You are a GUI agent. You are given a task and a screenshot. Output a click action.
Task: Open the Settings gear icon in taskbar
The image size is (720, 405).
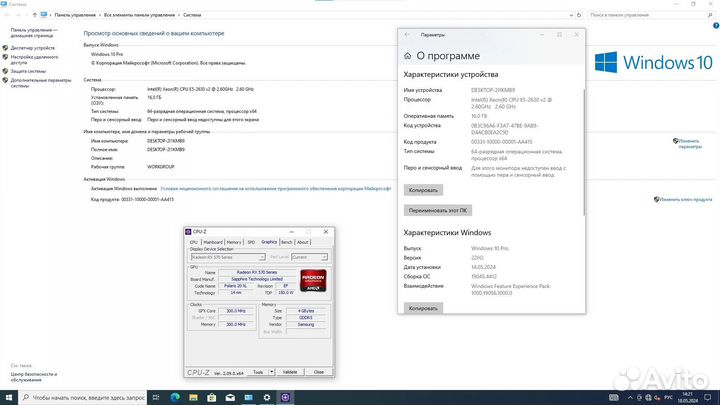(265, 397)
